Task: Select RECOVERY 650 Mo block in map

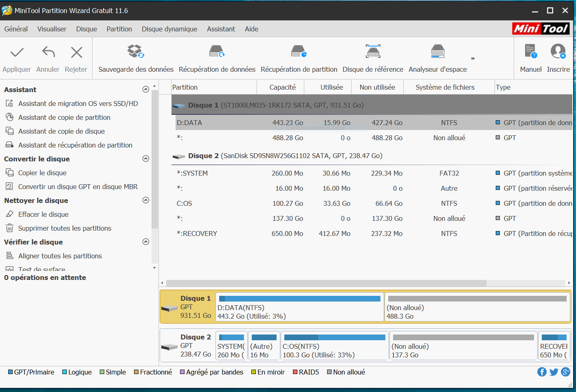Action: (554, 346)
